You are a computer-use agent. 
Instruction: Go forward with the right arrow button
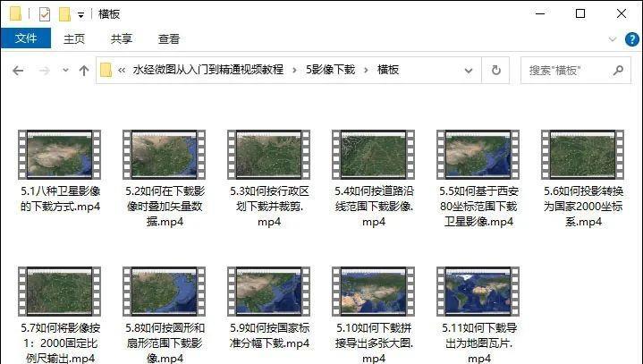[x=45, y=71]
